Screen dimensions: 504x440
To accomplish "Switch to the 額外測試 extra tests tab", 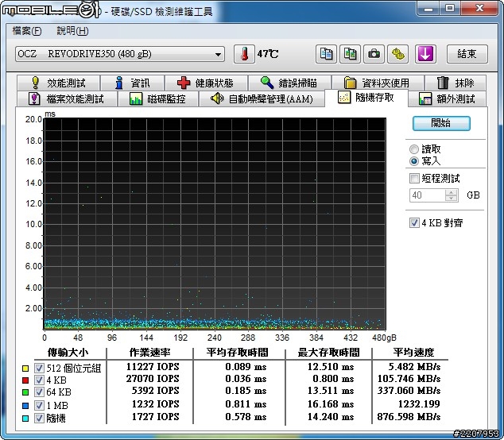I will [x=448, y=98].
